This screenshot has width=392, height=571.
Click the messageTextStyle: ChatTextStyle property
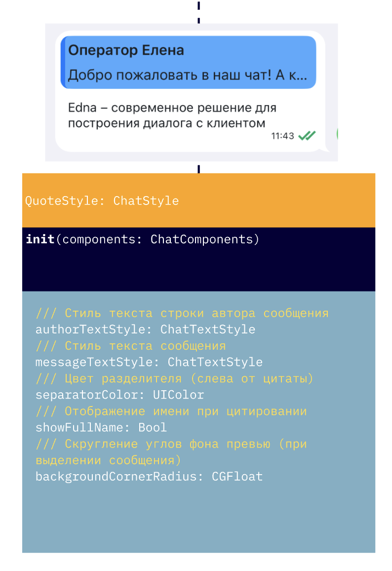[149, 362]
